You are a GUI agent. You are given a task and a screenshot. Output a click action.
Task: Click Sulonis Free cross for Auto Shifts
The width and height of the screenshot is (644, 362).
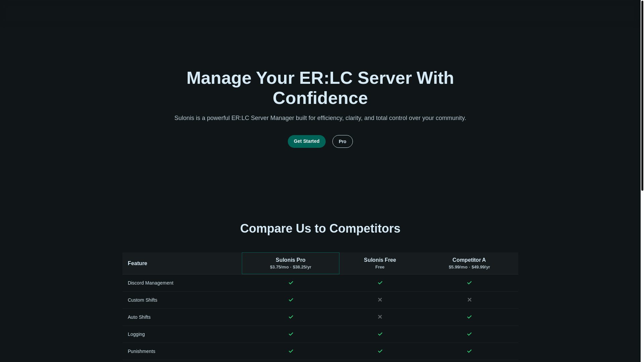coord(380,317)
